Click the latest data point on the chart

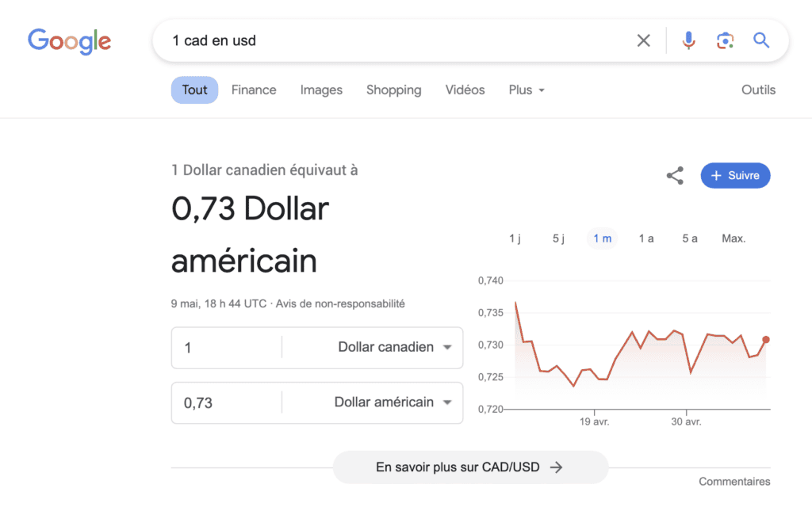tap(764, 339)
